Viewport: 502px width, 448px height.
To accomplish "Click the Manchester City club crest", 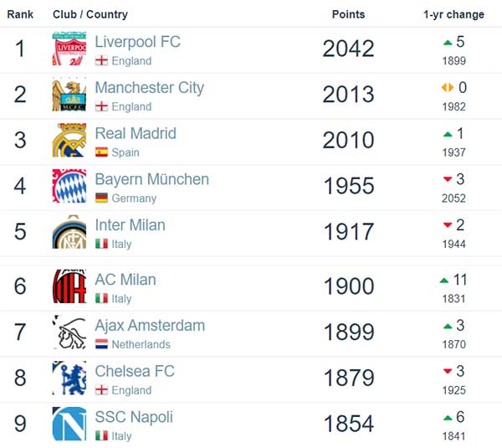I will pos(69,95).
